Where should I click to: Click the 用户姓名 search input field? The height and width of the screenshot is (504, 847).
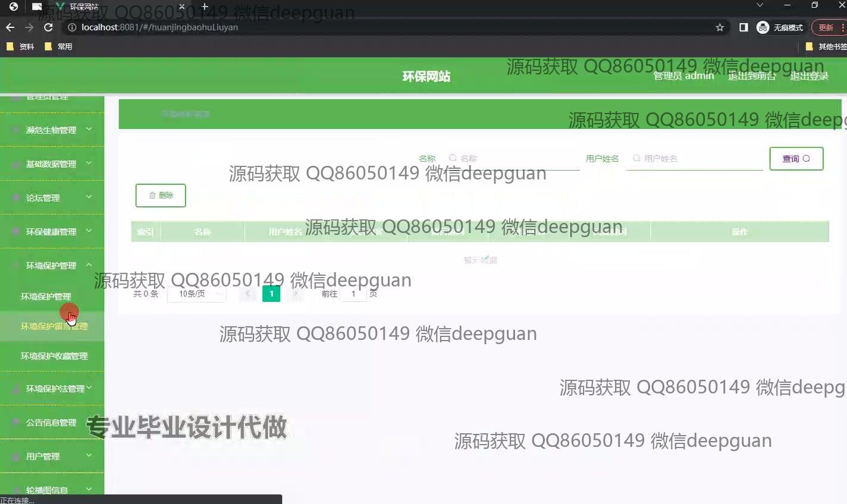694,159
